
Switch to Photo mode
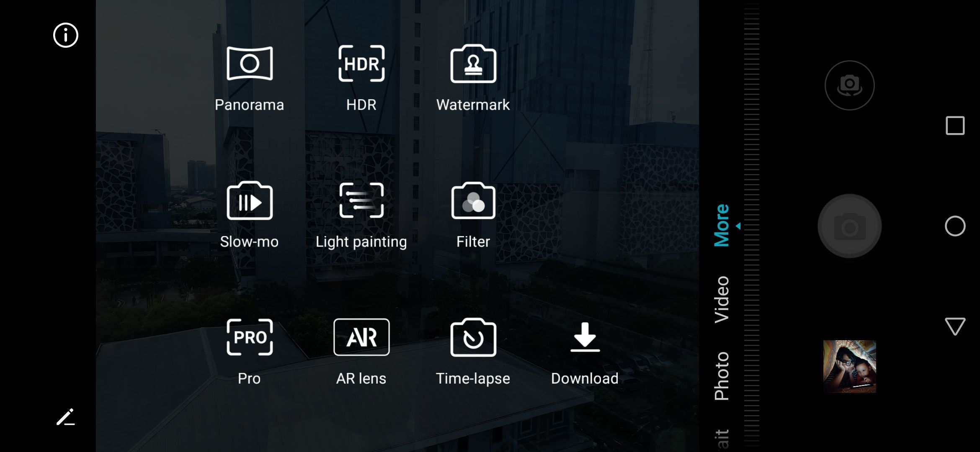pyautogui.click(x=721, y=375)
